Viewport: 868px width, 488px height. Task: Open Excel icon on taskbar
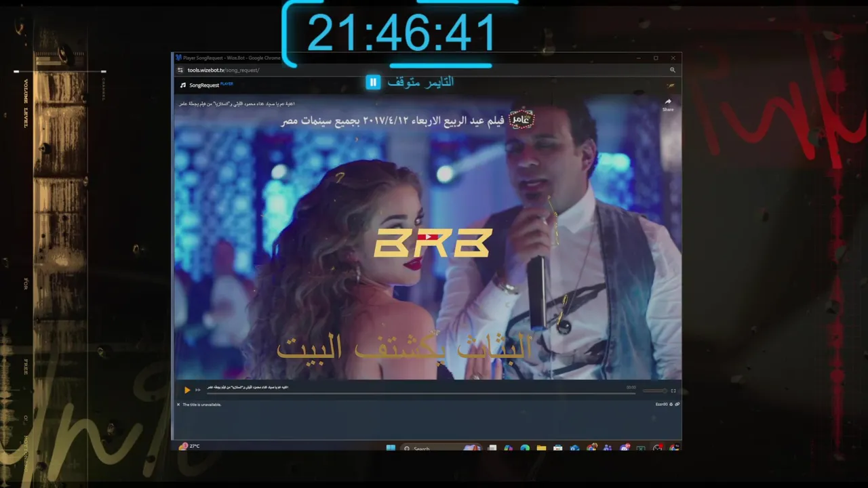coord(641,448)
